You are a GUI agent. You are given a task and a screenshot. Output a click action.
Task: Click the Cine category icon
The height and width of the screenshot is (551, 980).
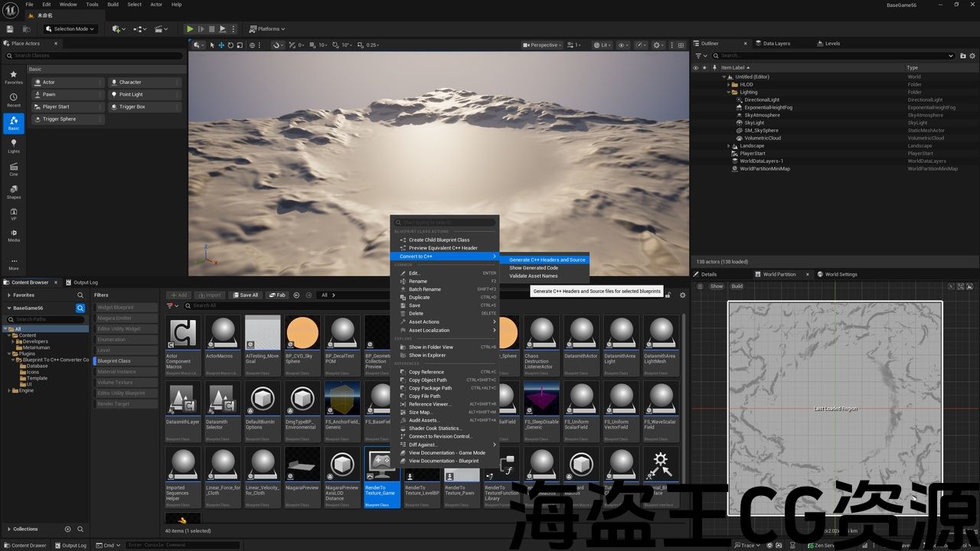coord(14,168)
